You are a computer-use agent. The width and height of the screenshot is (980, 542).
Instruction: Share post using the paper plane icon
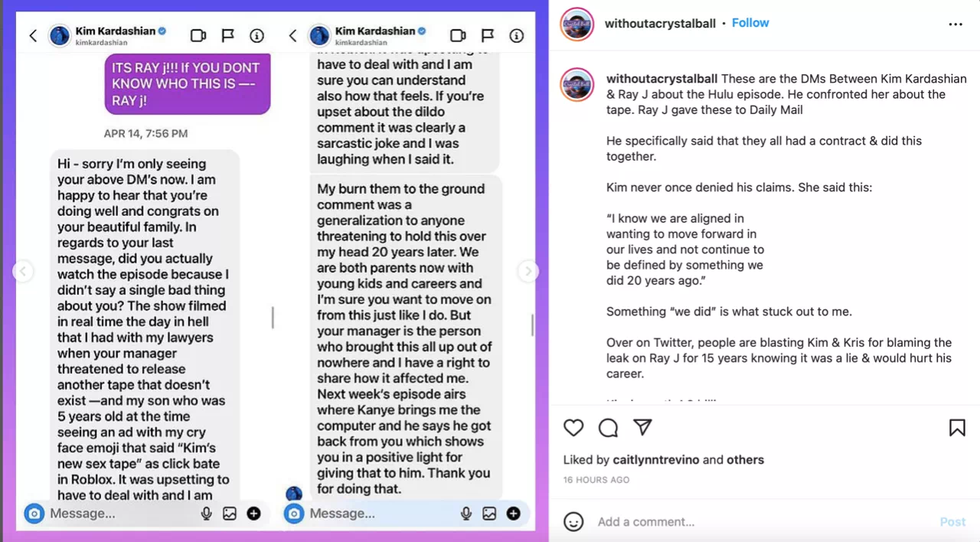[642, 427]
